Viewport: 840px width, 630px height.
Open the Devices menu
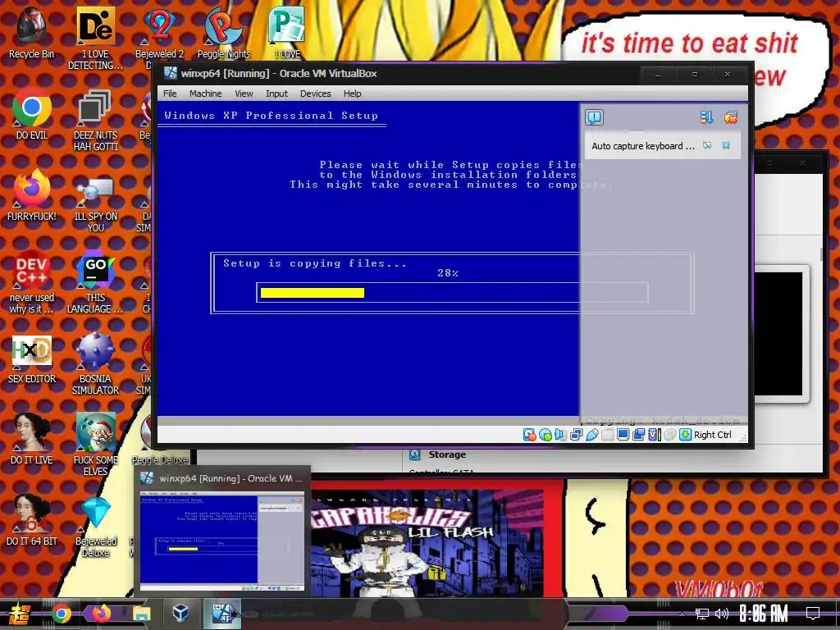pos(316,94)
